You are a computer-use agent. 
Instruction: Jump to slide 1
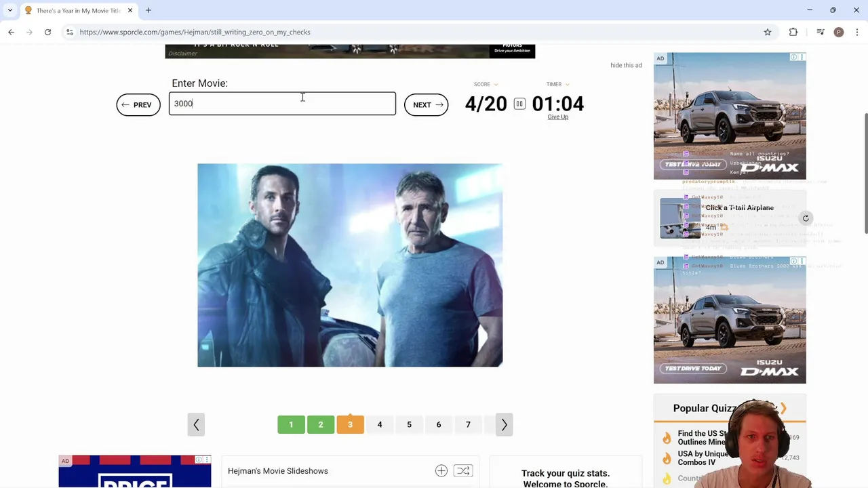(291, 424)
